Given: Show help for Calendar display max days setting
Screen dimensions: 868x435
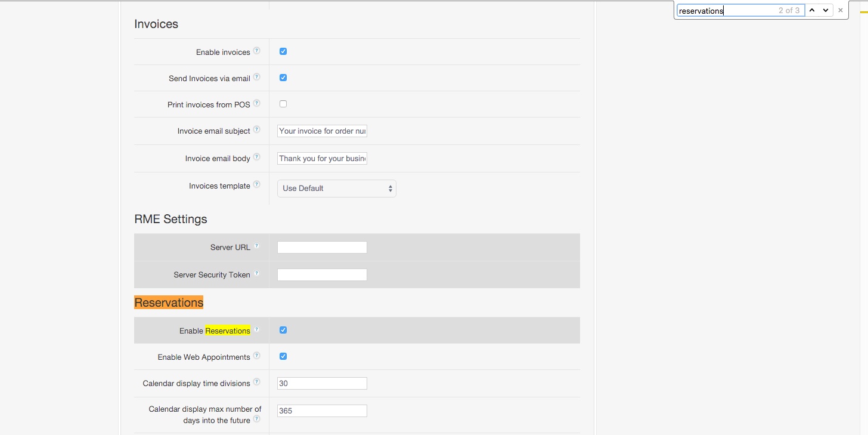Looking at the screenshot, I should click(x=256, y=419).
